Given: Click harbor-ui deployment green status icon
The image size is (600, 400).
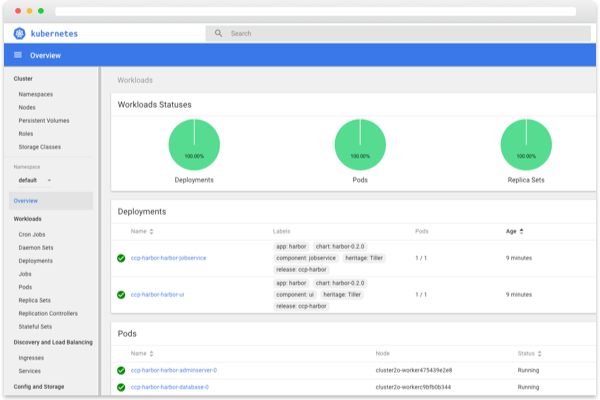Looking at the screenshot, I should (121, 295).
